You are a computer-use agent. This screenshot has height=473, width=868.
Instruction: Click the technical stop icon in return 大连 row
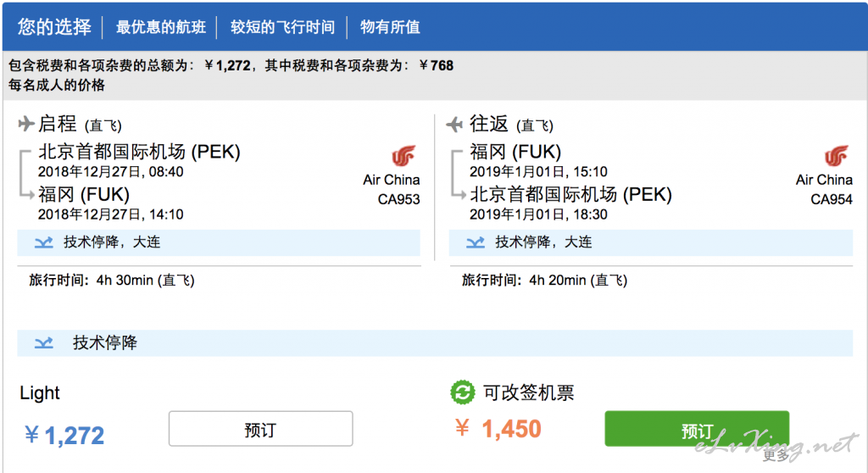point(476,242)
